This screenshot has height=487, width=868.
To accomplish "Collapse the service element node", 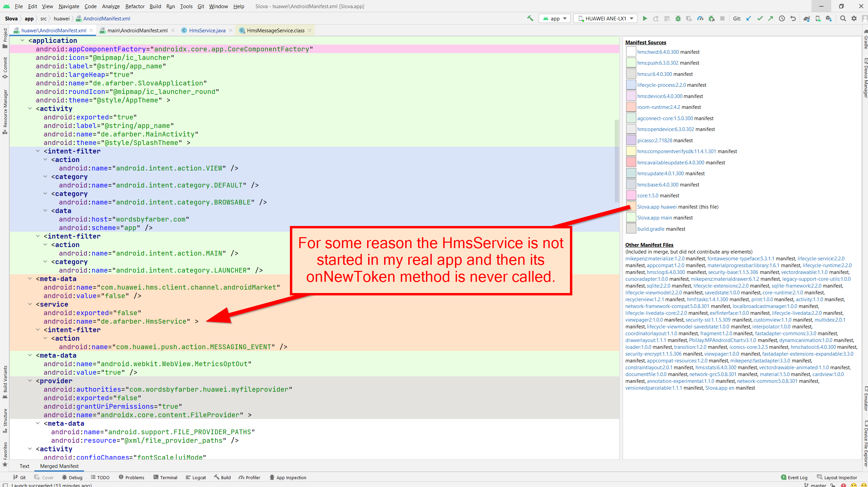I will coord(30,304).
